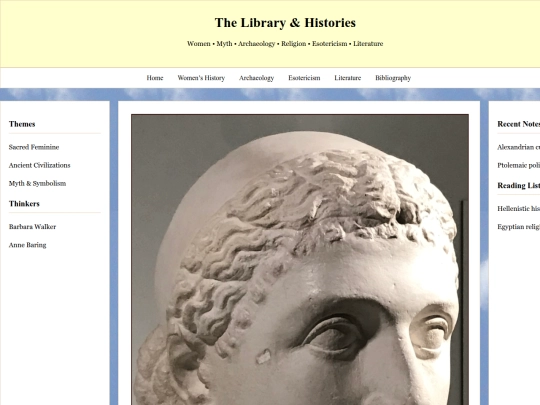Click The Library & Histories site title
This screenshot has height=405, width=540.
pos(285,23)
